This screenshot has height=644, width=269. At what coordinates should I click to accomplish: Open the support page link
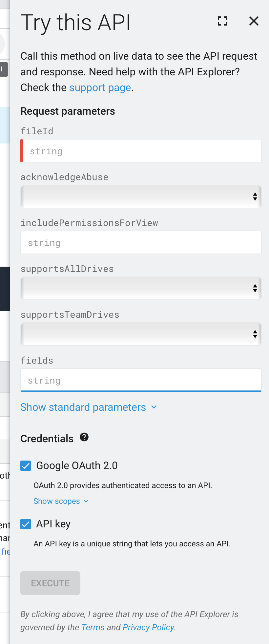(x=100, y=87)
